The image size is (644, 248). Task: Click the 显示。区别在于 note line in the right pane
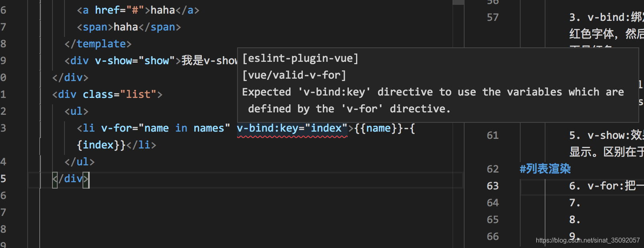[x=606, y=152]
